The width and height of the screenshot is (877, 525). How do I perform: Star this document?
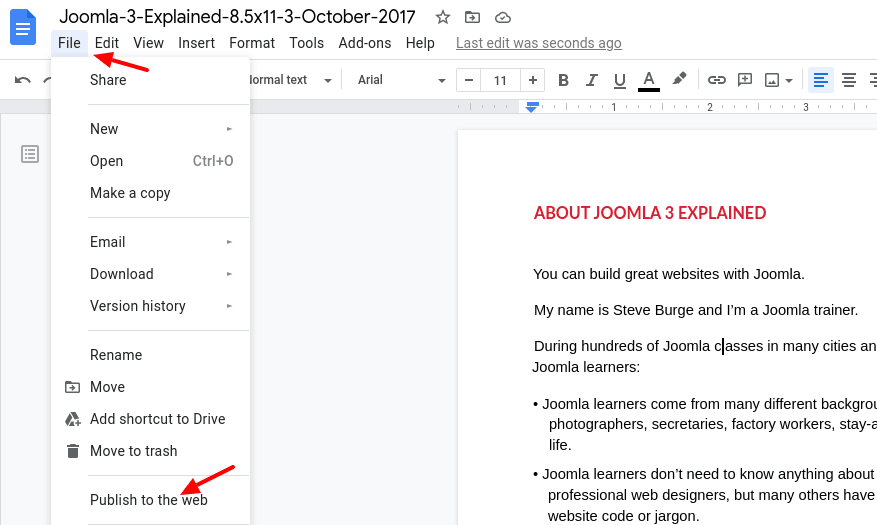(x=442, y=17)
